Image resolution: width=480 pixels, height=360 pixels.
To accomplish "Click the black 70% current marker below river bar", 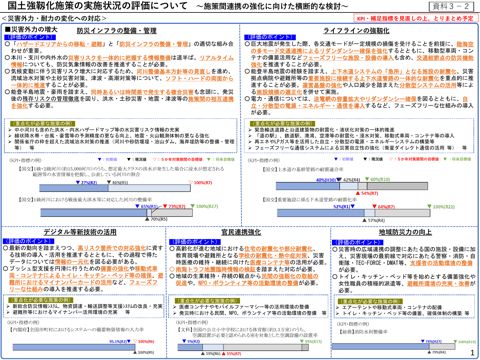I will point(156,219).
